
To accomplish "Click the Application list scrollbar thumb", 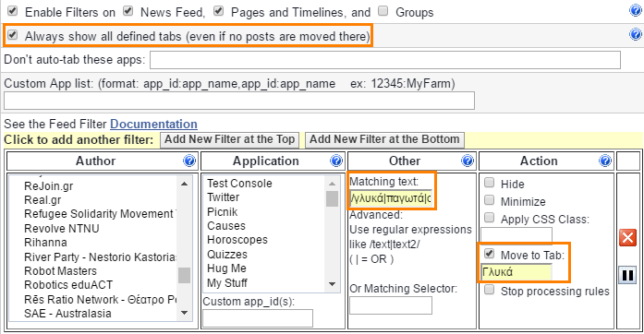I will pyautogui.click(x=333, y=198).
